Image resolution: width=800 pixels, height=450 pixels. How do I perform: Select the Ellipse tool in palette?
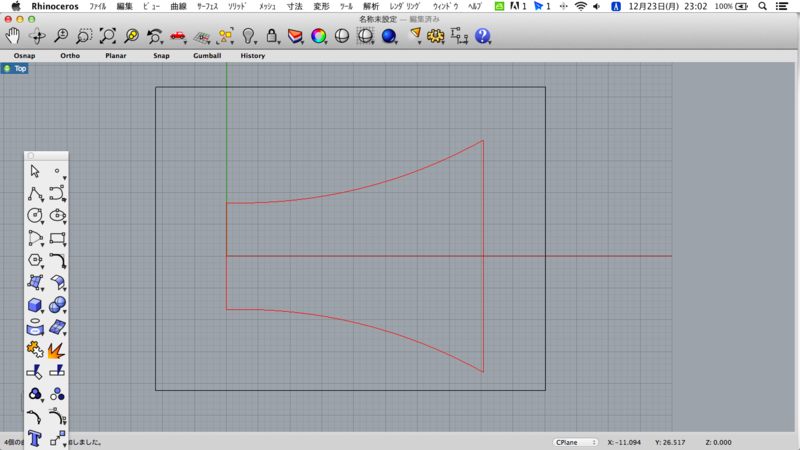[x=57, y=216]
